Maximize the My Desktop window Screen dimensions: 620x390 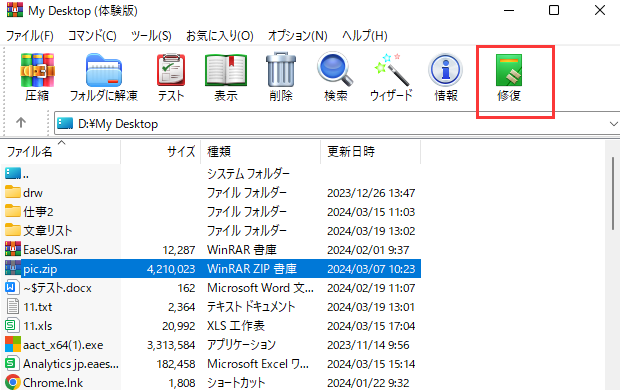[x=554, y=10]
